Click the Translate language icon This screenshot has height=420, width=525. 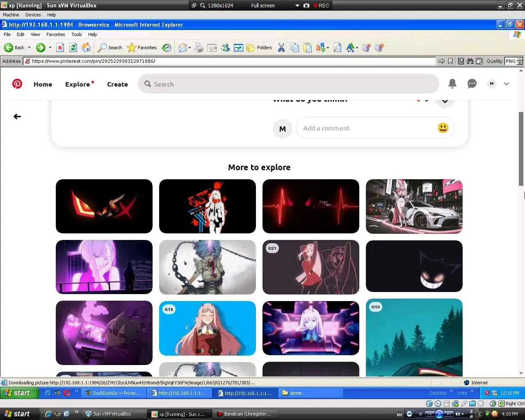(x=321, y=48)
